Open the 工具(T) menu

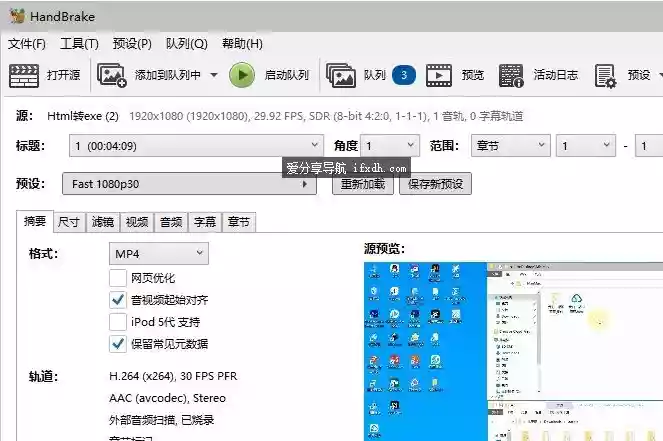pos(79,44)
